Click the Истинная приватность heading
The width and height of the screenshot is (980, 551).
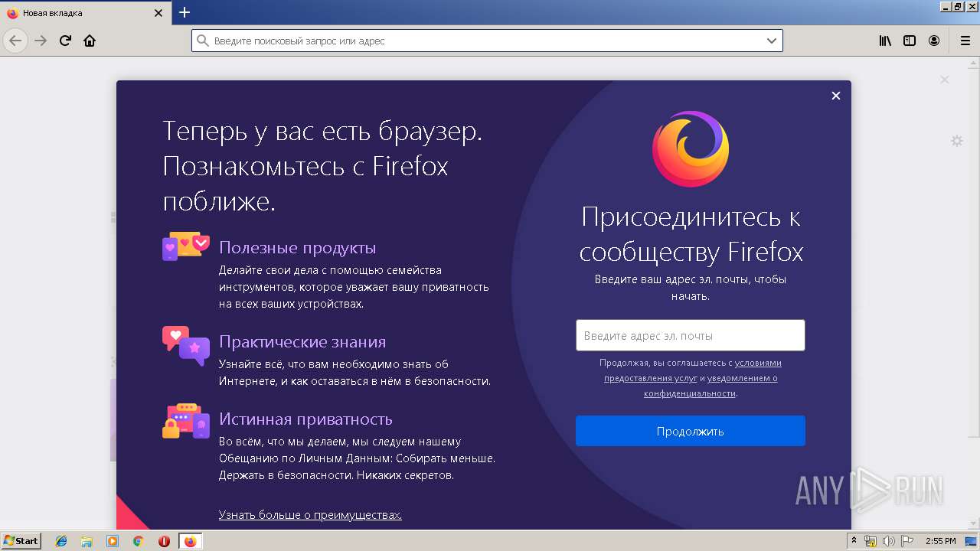[x=305, y=419]
